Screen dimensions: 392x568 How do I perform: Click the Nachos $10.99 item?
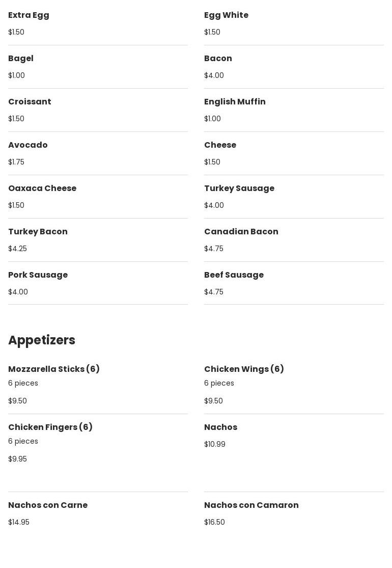220,427
